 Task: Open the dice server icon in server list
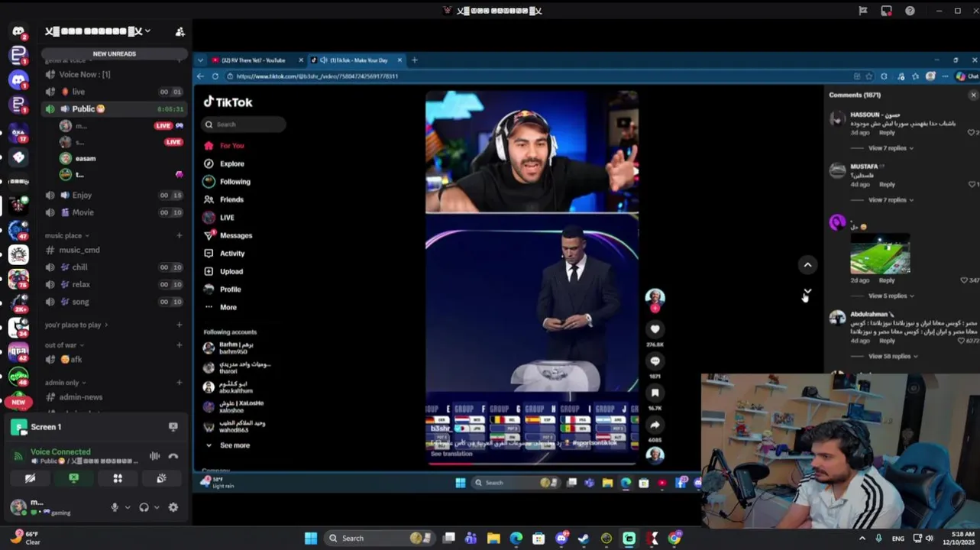18,157
